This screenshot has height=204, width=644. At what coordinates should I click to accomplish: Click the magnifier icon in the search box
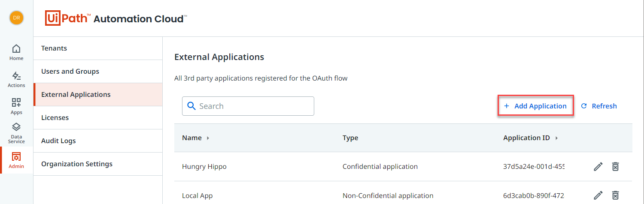click(x=191, y=106)
